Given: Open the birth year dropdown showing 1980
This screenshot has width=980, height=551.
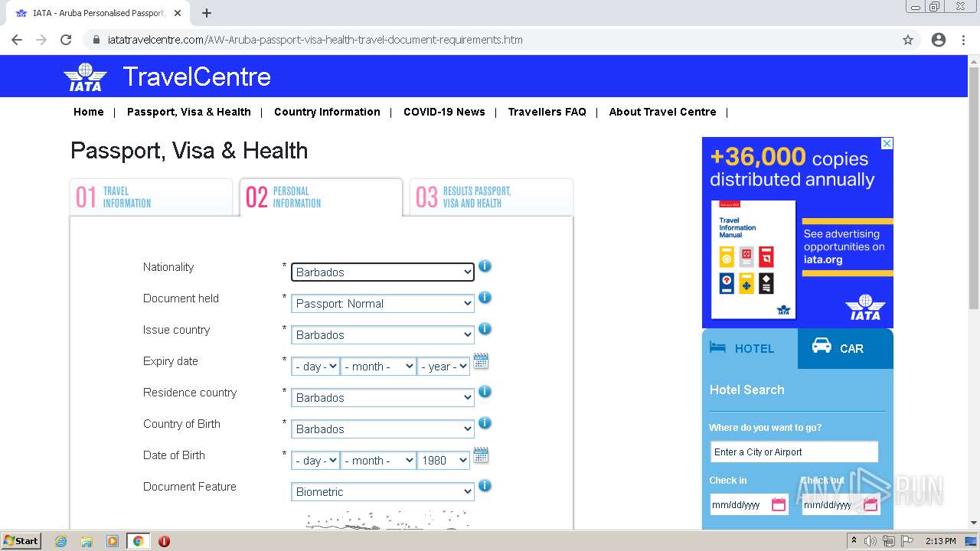Looking at the screenshot, I should click(x=443, y=461).
